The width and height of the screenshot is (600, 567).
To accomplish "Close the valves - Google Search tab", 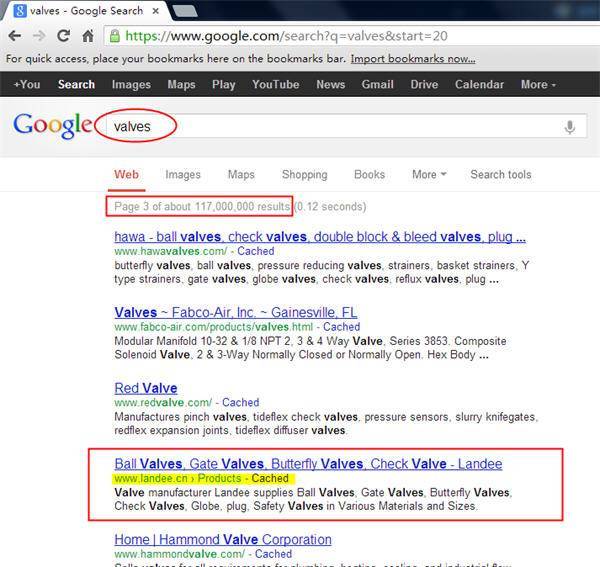I will click(155, 11).
